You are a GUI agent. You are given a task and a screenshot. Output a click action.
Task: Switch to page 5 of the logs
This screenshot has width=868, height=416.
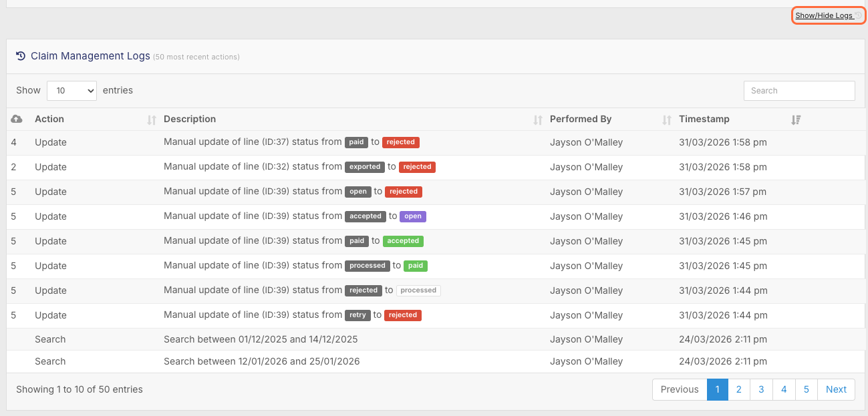(807, 389)
